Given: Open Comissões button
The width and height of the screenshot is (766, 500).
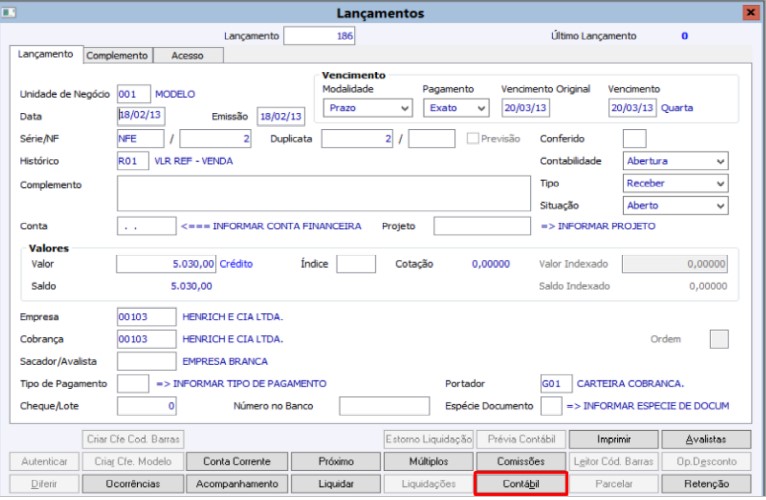Looking at the screenshot, I should click(521, 461).
